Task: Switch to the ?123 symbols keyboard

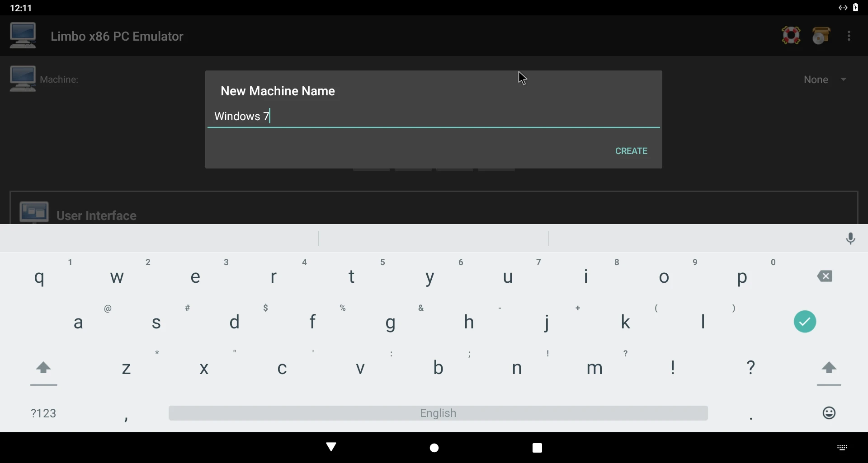Action: coord(44,413)
